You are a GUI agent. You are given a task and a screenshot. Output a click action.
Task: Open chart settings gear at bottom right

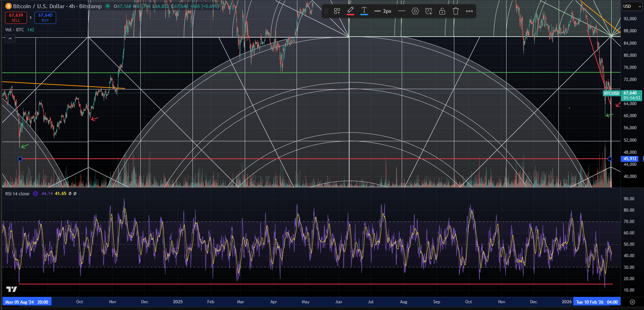click(x=632, y=302)
